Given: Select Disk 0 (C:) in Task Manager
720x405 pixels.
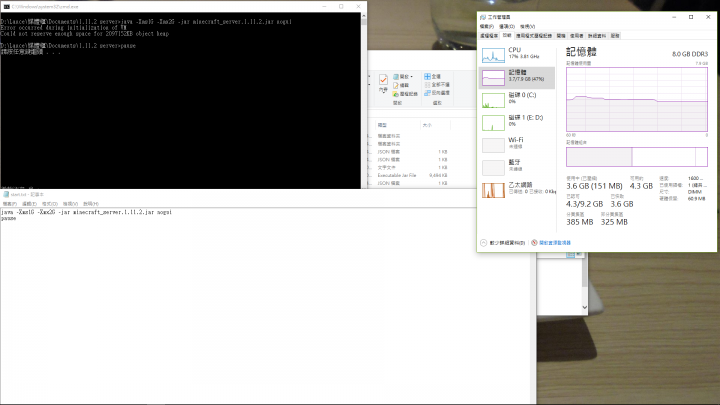Looking at the screenshot, I should 517,100.
